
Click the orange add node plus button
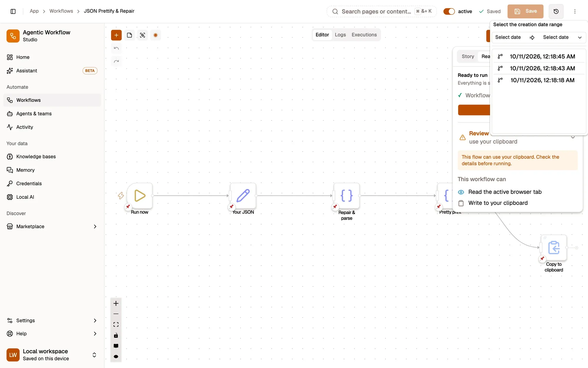(116, 35)
